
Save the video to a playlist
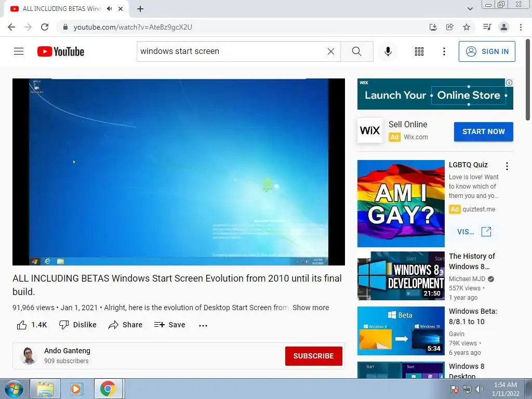170,325
